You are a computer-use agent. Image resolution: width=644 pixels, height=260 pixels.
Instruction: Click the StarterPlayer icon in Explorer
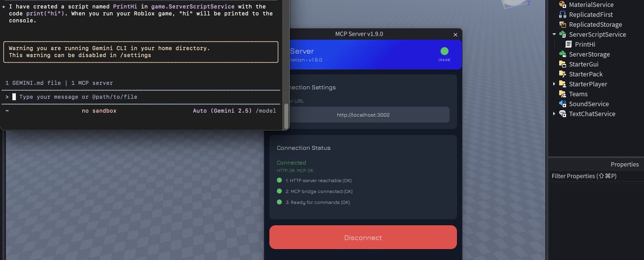pyautogui.click(x=562, y=84)
